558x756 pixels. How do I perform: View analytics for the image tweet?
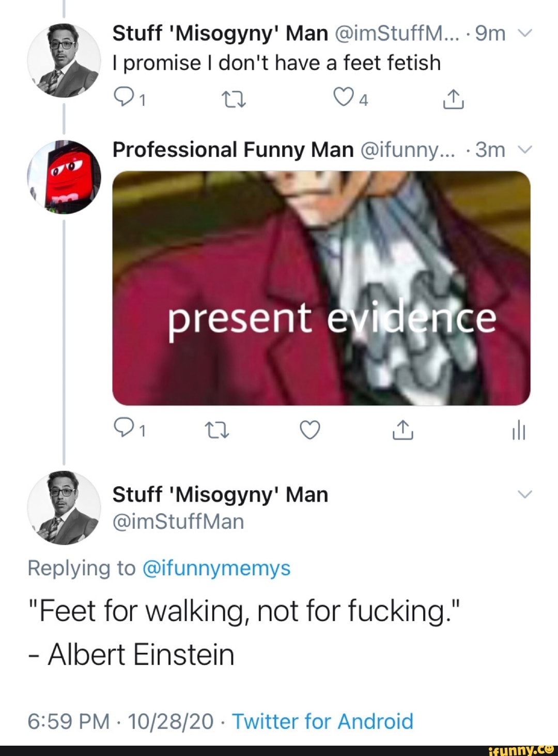[518, 429]
